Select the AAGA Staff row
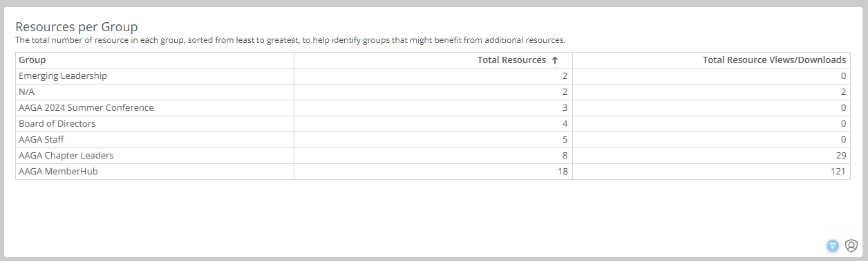Screen dimensions: 868x261 pyautogui.click(x=433, y=140)
